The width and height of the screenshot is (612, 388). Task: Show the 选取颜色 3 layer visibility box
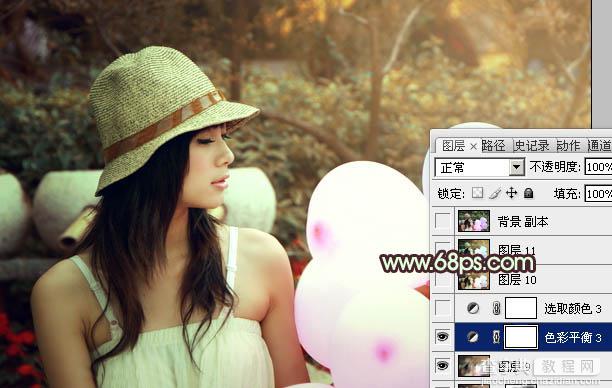pyautogui.click(x=443, y=308)
